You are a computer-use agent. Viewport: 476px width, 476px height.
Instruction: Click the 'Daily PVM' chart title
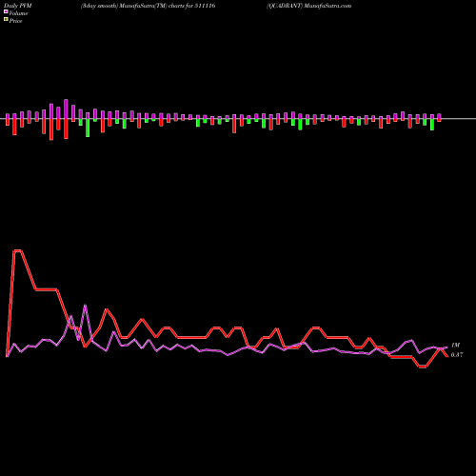pyautogui.click(x=18, y=6)
